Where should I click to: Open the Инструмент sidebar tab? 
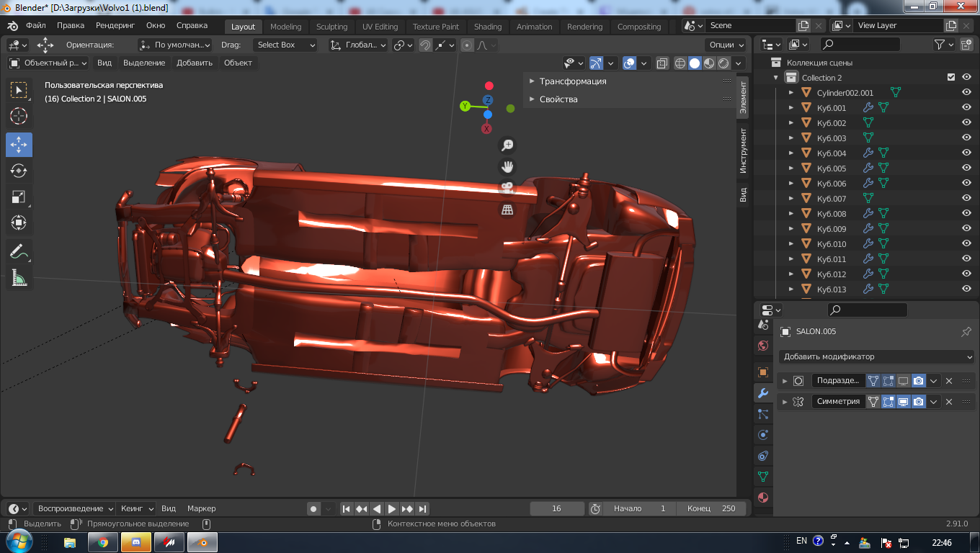[x=743, y=151]
